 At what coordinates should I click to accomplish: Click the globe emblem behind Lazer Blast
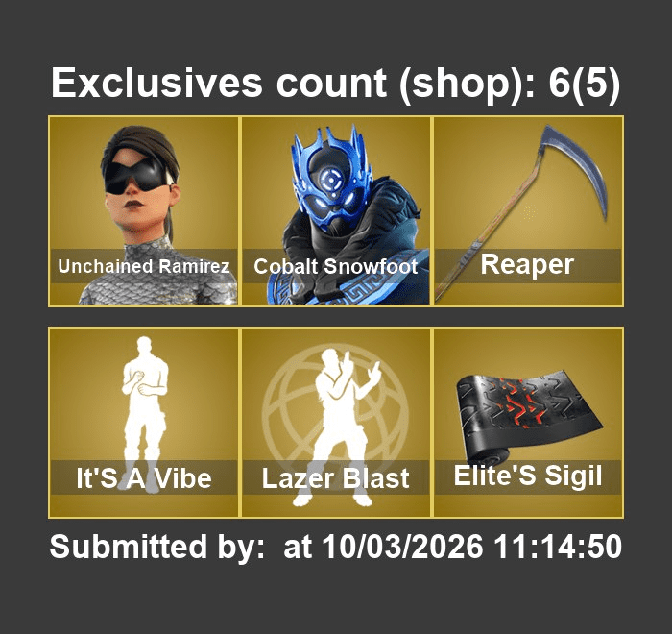click(x=336, y=414)
